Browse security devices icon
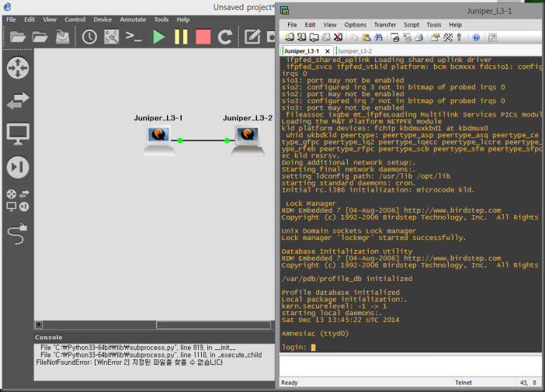 (x=18, y=167)
